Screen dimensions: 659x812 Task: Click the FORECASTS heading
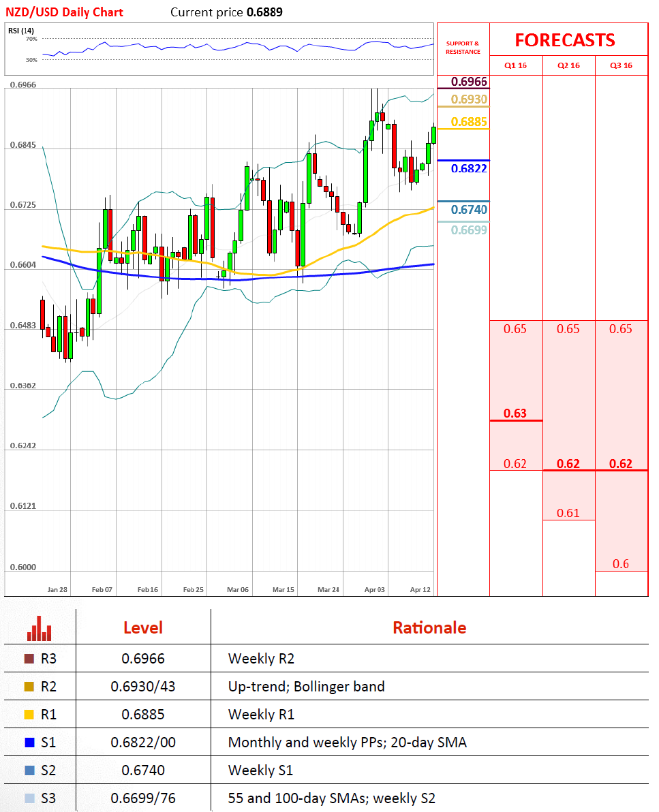(x=565, y=40)
